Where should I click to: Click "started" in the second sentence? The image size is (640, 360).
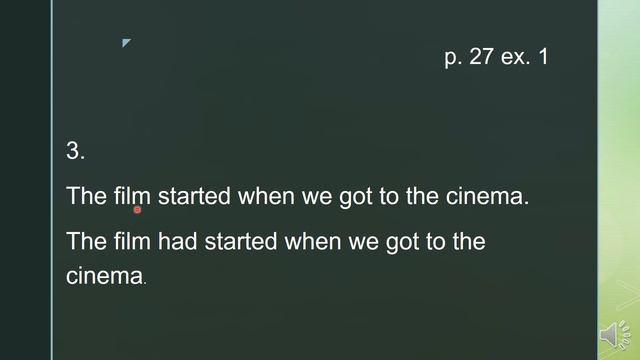[x=241, y=241]
